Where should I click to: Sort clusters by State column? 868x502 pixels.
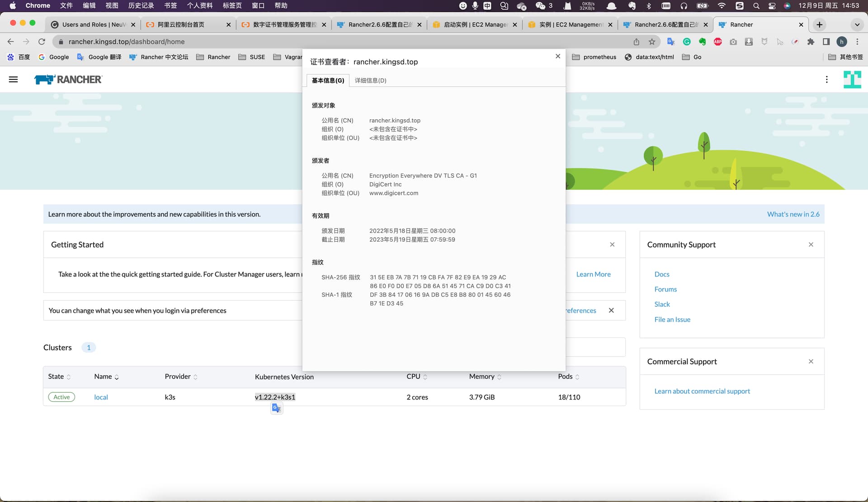(x=59, y=376)
